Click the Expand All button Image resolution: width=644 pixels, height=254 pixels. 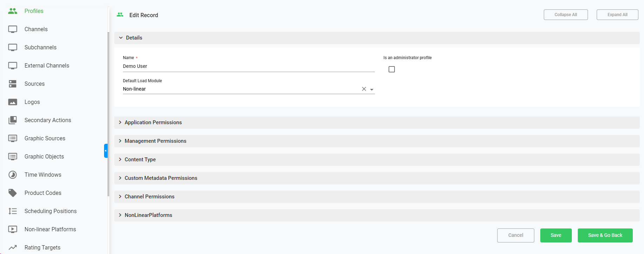tap(617, 15)
